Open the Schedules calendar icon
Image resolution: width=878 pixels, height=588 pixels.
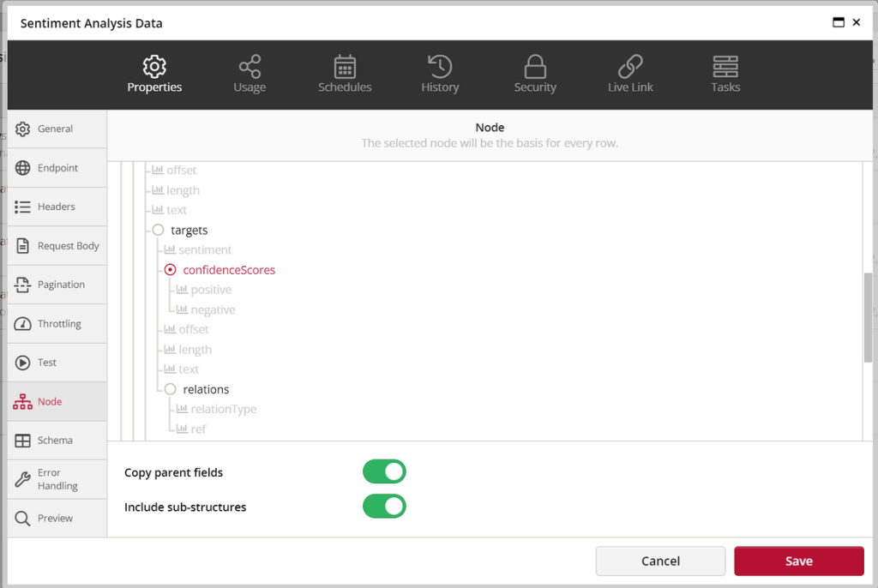[x=345, y=67]
